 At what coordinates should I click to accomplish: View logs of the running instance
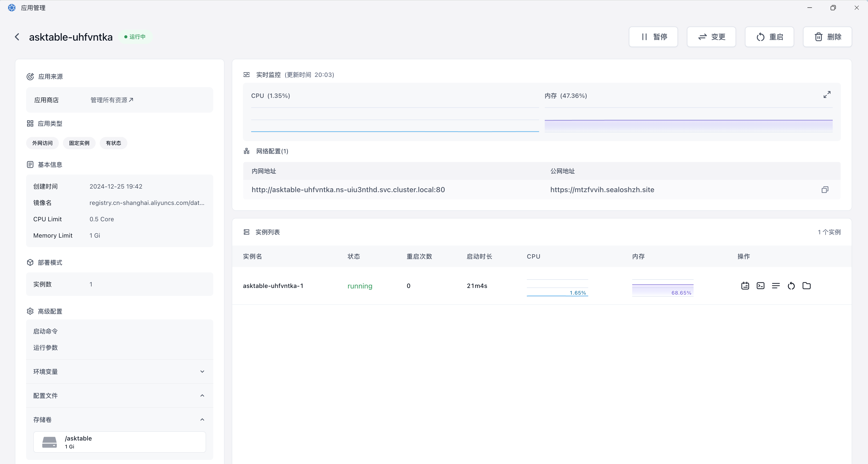[x=776, y=286]
